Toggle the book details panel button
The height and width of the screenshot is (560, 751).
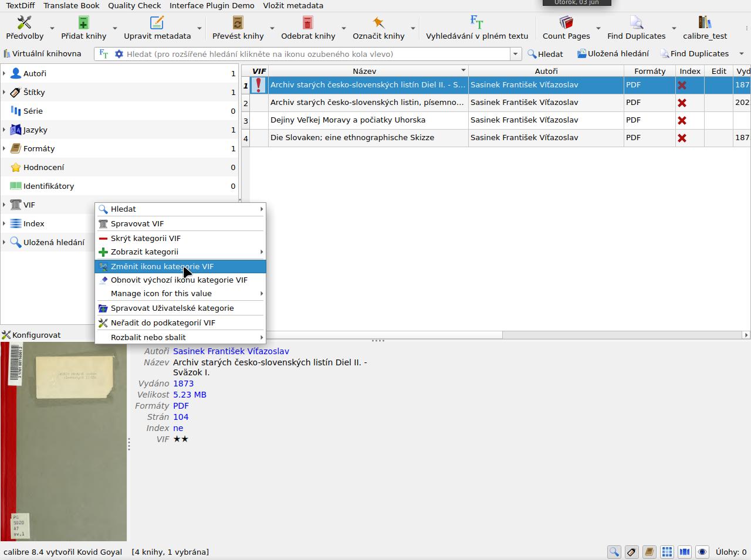(x=649, y=552)
